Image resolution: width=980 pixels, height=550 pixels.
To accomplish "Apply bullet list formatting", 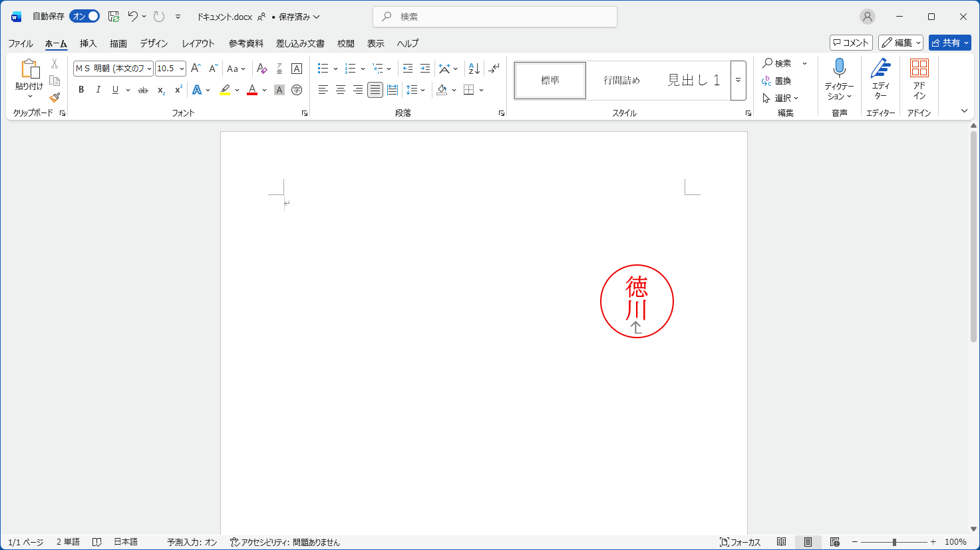I will [323, 69].
